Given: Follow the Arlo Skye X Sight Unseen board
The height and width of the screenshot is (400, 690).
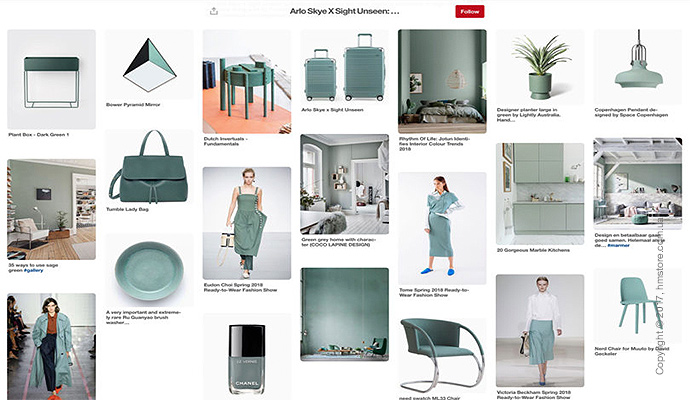Looking at the screenshot, I should tap(470, 11).
